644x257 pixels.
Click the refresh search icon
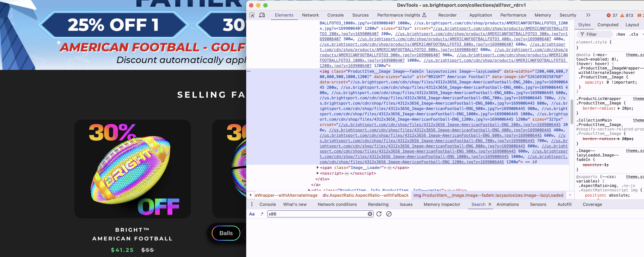pyautogui.click(x=379, y=214)
